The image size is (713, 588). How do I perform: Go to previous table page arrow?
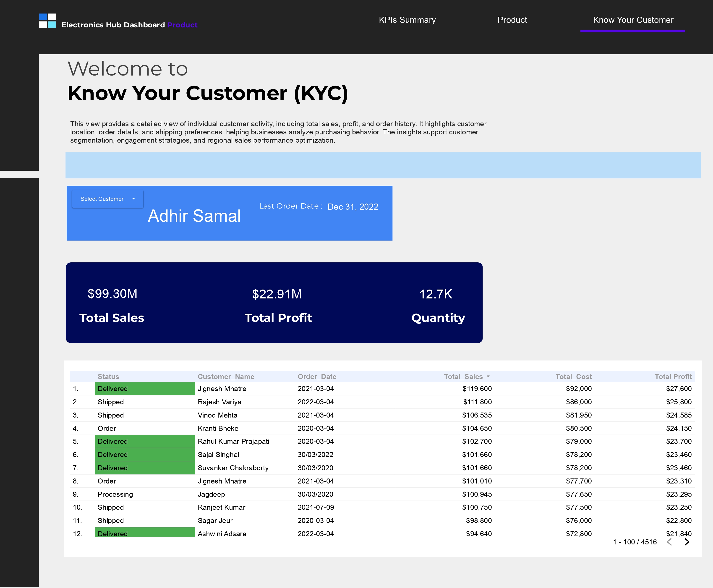coord(669,542)
